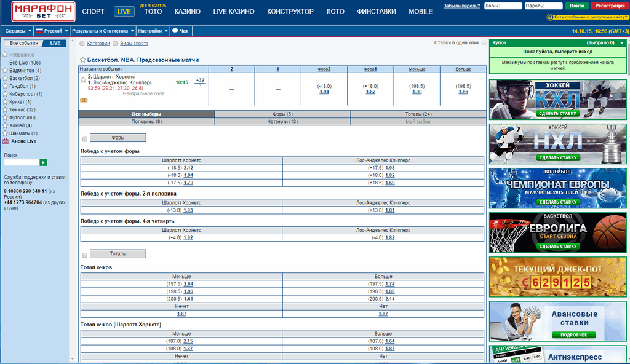The height and width of the screenshot is (364, 630).
Task: Click the Marathon Bet logo
Action: tap(43, 11)
